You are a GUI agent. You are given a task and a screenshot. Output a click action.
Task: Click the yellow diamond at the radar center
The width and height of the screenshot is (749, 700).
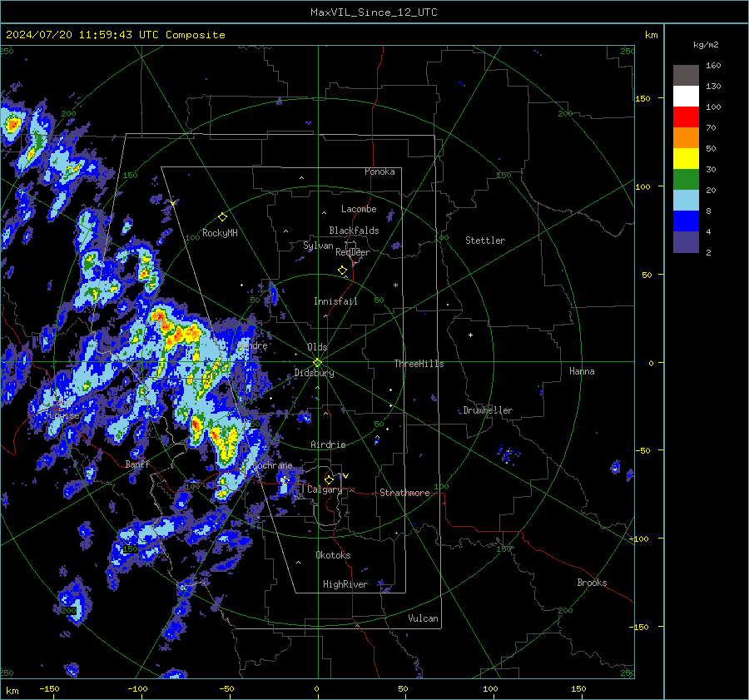pos(317,363)
